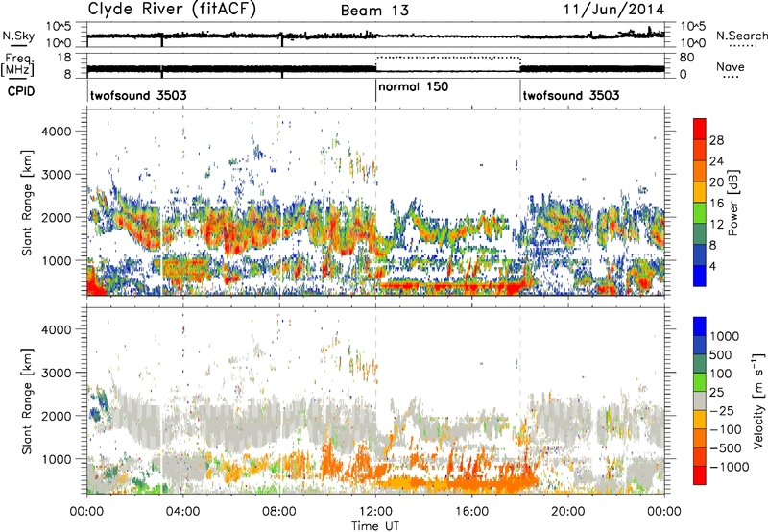
Task: Click the "28" label on the power scale
Action: [x=716, y=140]
